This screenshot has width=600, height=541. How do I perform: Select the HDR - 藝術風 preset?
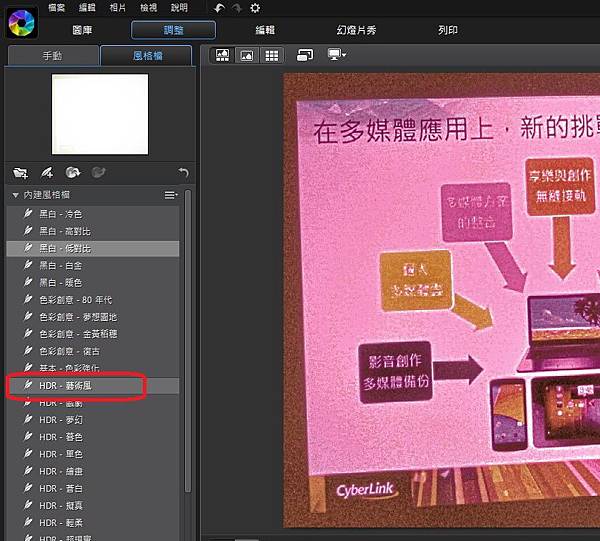93,386
